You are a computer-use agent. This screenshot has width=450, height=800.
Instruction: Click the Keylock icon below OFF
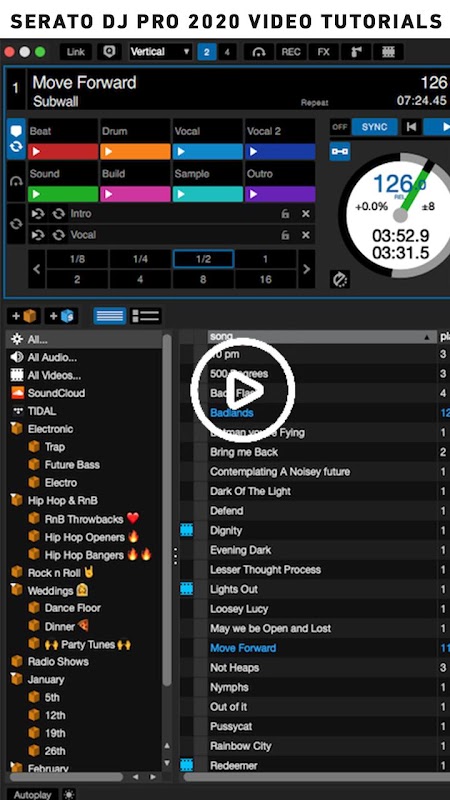pyautogui.click(x=339, y=152)
